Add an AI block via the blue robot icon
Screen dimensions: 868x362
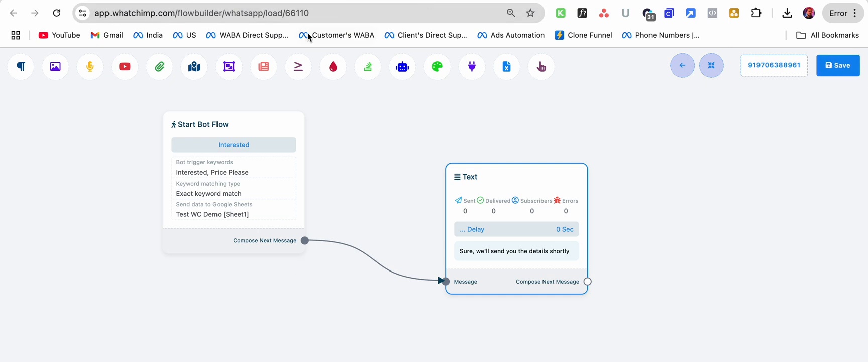pyautogui.click(x=402, y=67)
